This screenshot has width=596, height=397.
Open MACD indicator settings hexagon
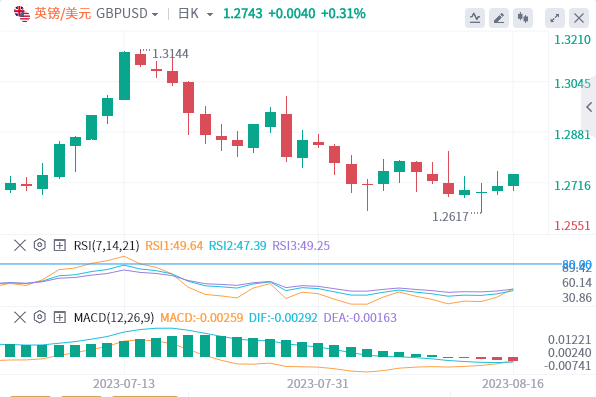point(40,317)
